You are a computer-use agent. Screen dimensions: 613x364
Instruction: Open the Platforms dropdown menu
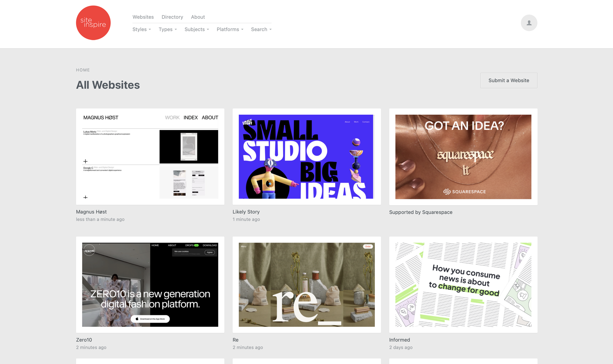pos(230,29)
